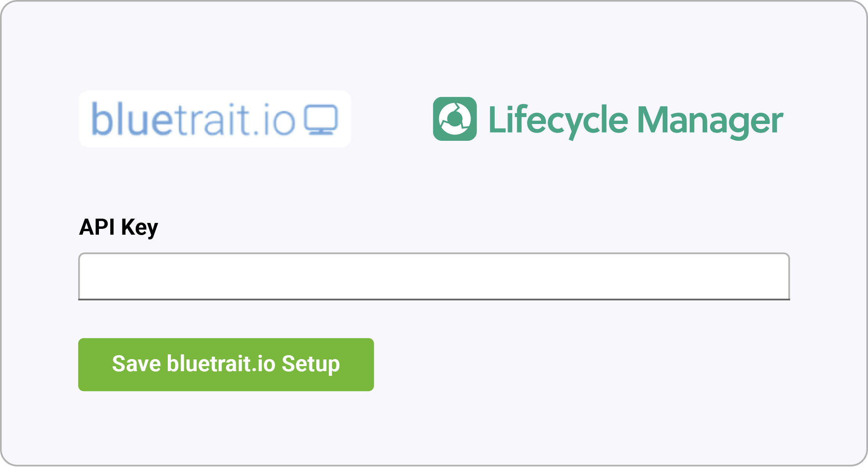Screen dimensions: 868x467
Task: Submit the bluetrait.io setup form
Action: 226,365
